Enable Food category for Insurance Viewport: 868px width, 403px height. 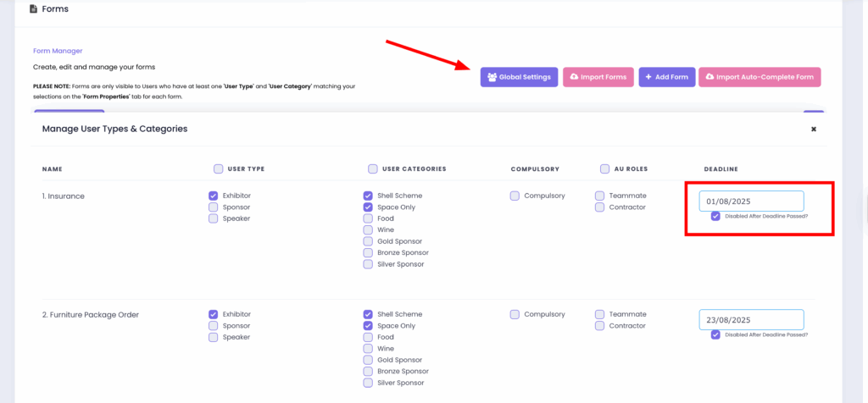click(368, 218)
